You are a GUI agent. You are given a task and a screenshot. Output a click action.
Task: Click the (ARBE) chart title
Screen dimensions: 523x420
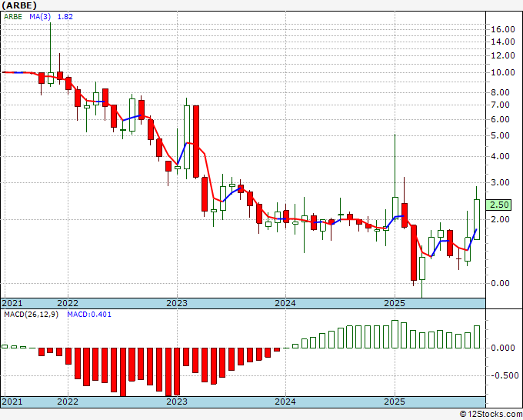[19, 5]
